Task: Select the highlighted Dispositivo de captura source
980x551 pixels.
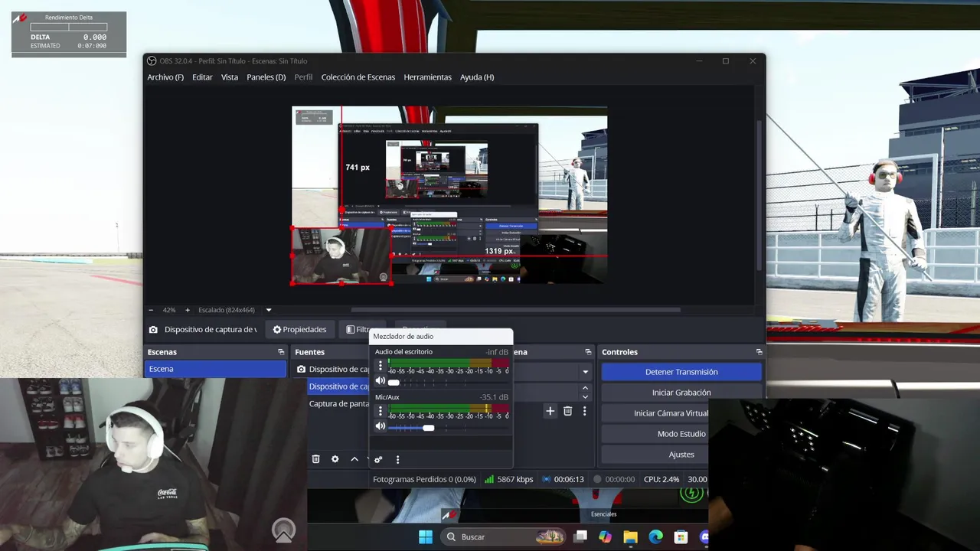Action: pyautogui.click(x=338, y=386)
